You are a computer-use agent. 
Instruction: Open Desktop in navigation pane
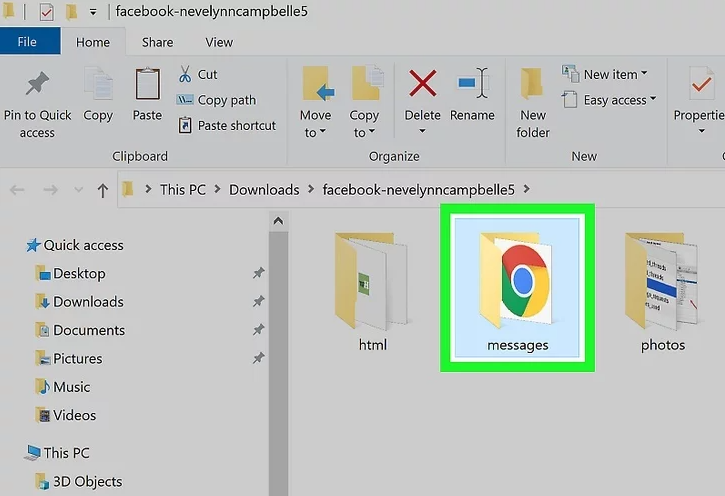(x=70, y=273)
